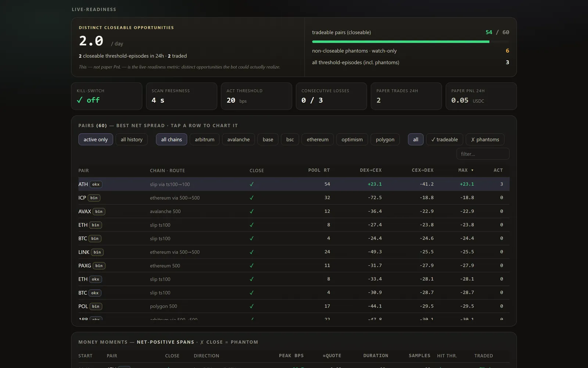This screenshot has width=588, height=368.
Task: Switch to 'all history' view
Action: pos(132,139)
